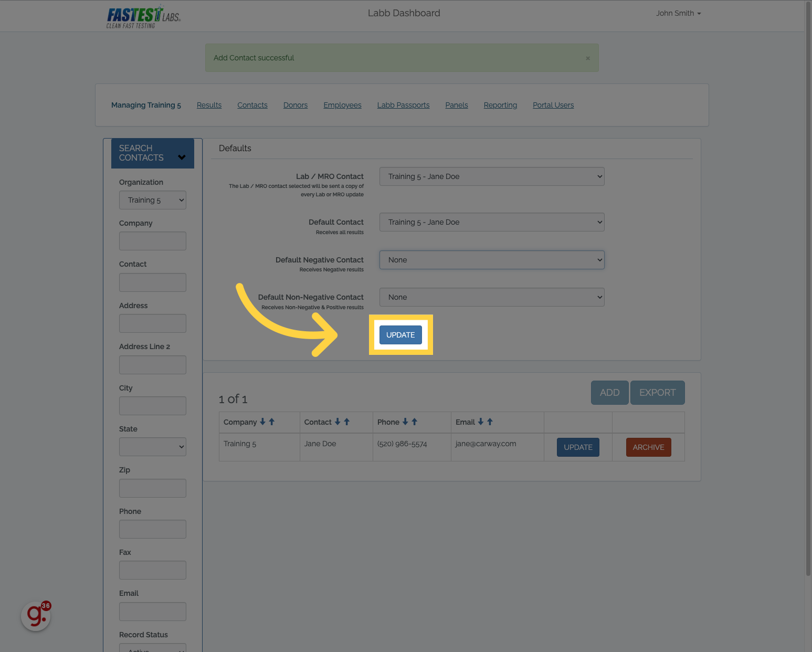Open the Organization dropdown showing Training 5
This screenshot has width=812, height=652.
153,200
